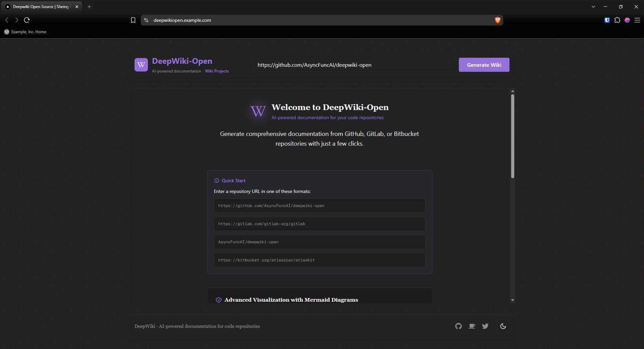This screenshot has height=349, width=644.
Task: Open the browser hamburger menu
Action: pos(637,20)
